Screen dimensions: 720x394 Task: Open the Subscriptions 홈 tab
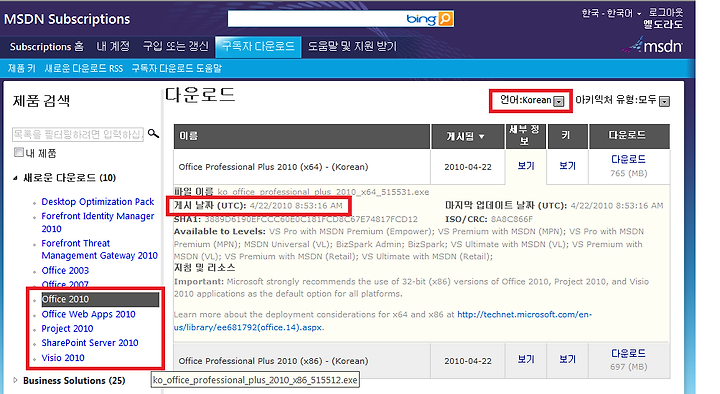(x=46, y=46)
